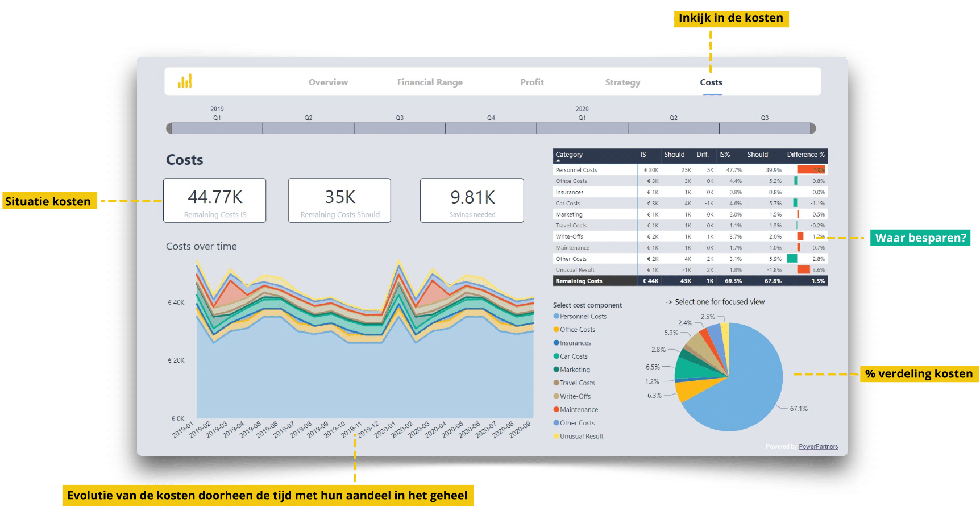This screenshot has height=523, width=980.
Task: Select the Insurances table row
Action: click(690, 192)
